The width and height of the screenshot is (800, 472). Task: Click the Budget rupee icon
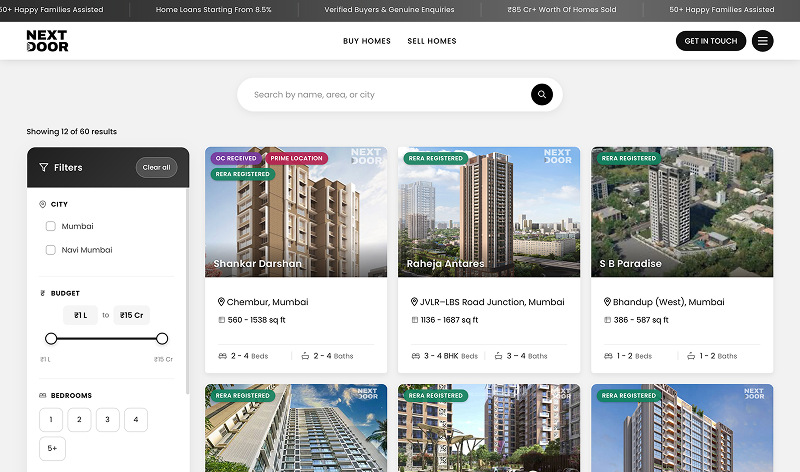pos(43,293)
